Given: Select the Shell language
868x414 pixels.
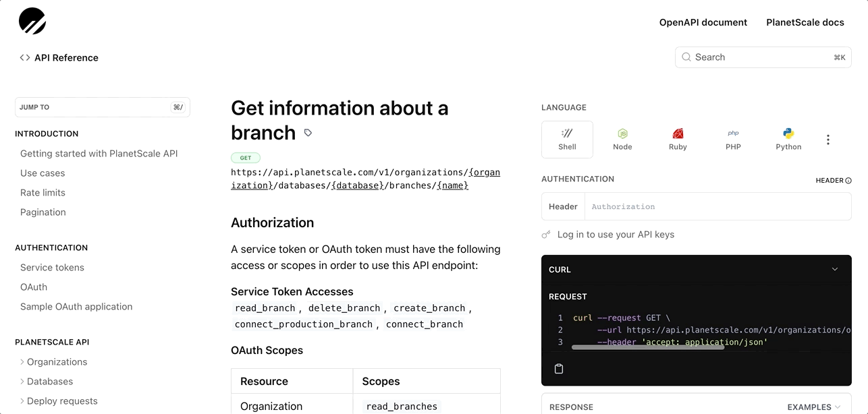Looking at the screenshot, I should tap(567, 140).
